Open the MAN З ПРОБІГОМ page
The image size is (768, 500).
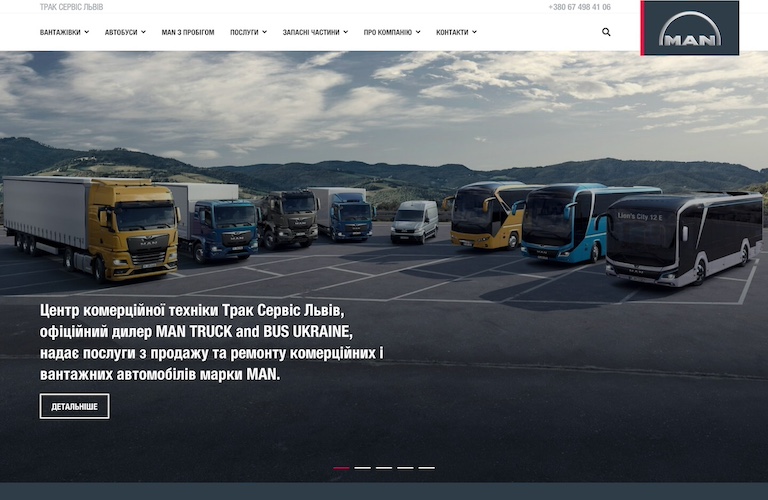(188, 32)
